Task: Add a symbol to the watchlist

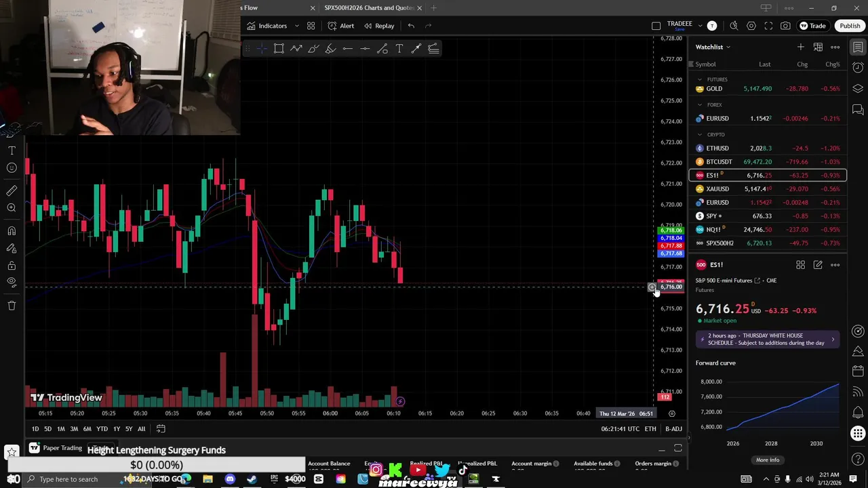Action: click(x=801, y=47)
